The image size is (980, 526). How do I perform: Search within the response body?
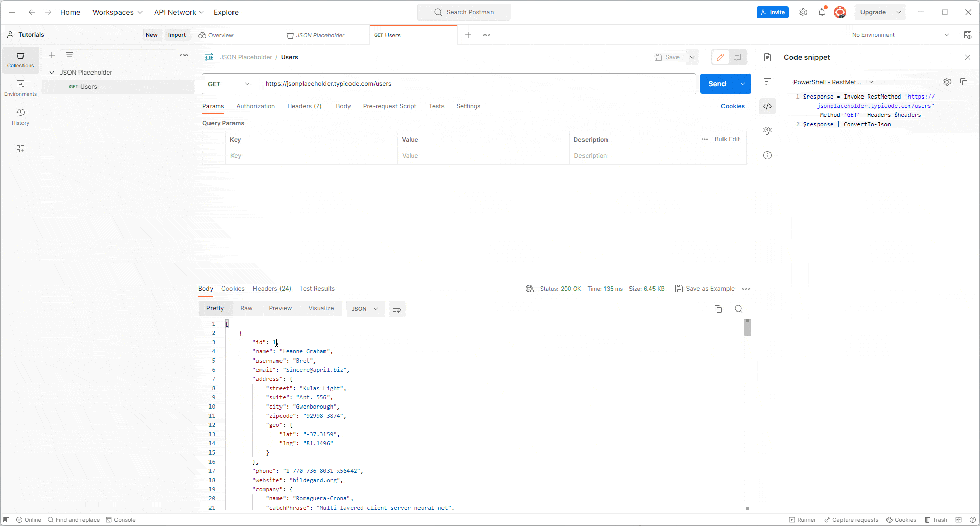click(x=739, y=309)
